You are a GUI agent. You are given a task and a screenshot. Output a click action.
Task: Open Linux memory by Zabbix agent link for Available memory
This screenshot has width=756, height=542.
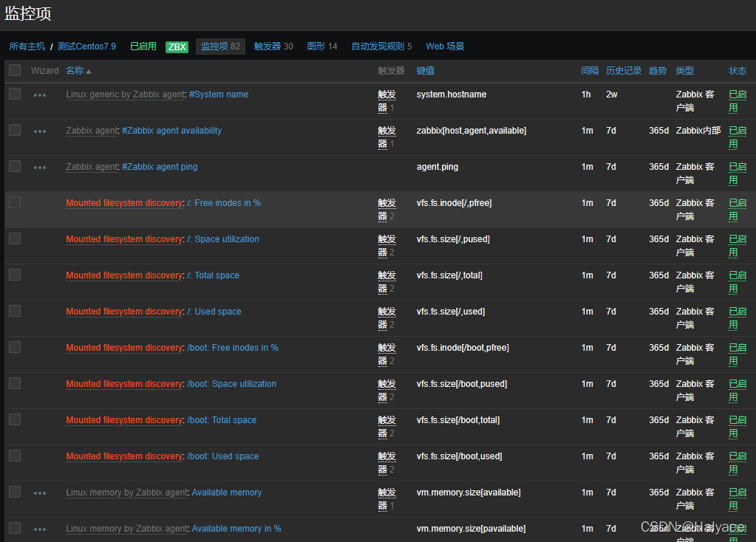pyautogui.click(x=127, y=493)
